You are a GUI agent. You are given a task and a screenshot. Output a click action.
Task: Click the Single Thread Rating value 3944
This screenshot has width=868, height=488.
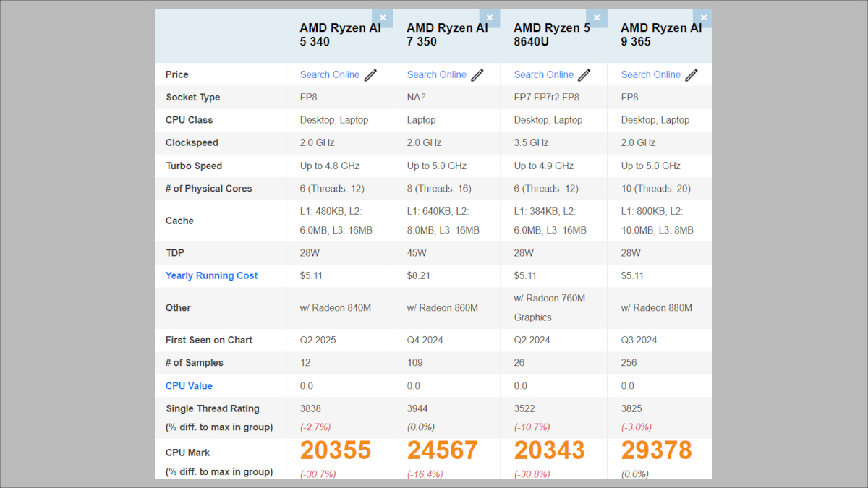[417, 408]
